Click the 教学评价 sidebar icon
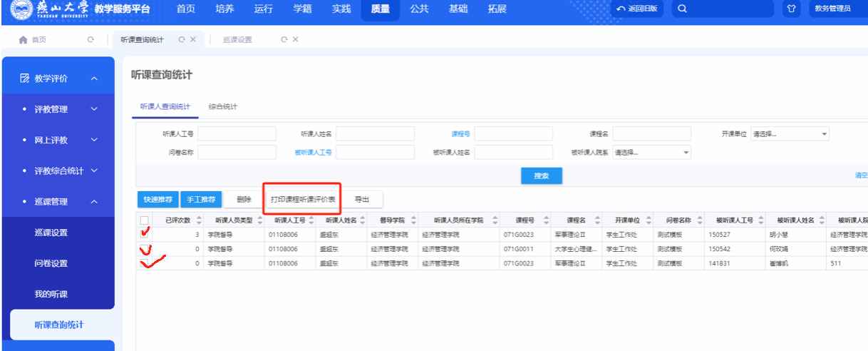This screenshot has height=351, width=868. (24, 78)
